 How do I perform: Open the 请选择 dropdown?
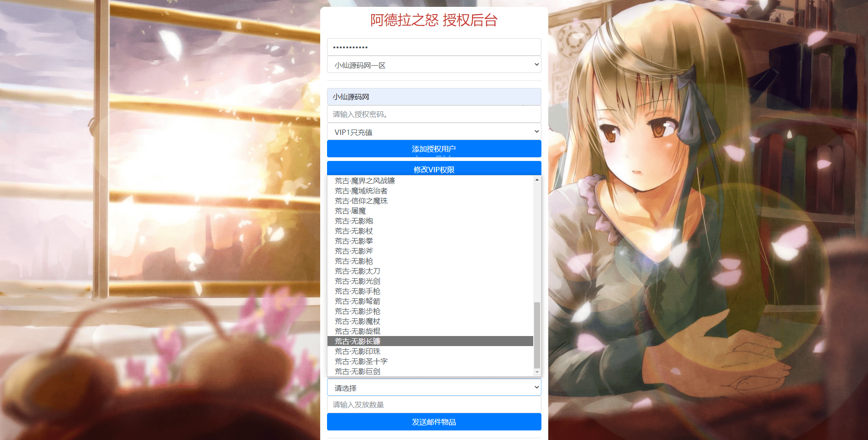pos(434,388)
